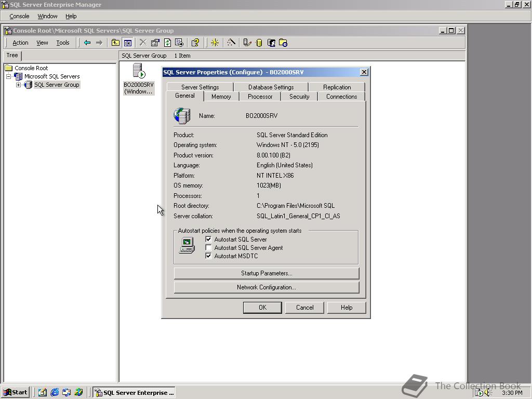The height and width of the screenshot is (399, 532).
Task: Uncheck Autostart SQL Server
Action: 208,239
